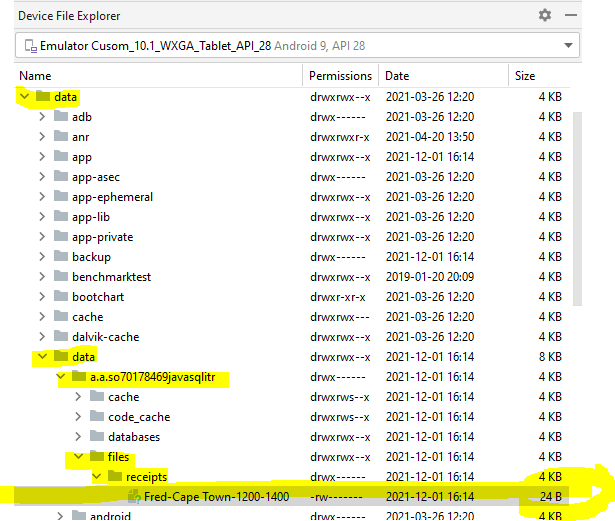Expand the adb folder

pyautogui.click(x=42, y=117)
